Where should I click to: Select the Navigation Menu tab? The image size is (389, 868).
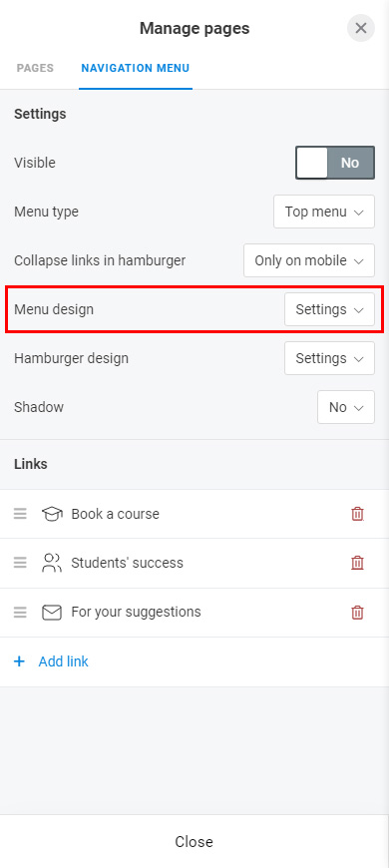click(136, 69)
